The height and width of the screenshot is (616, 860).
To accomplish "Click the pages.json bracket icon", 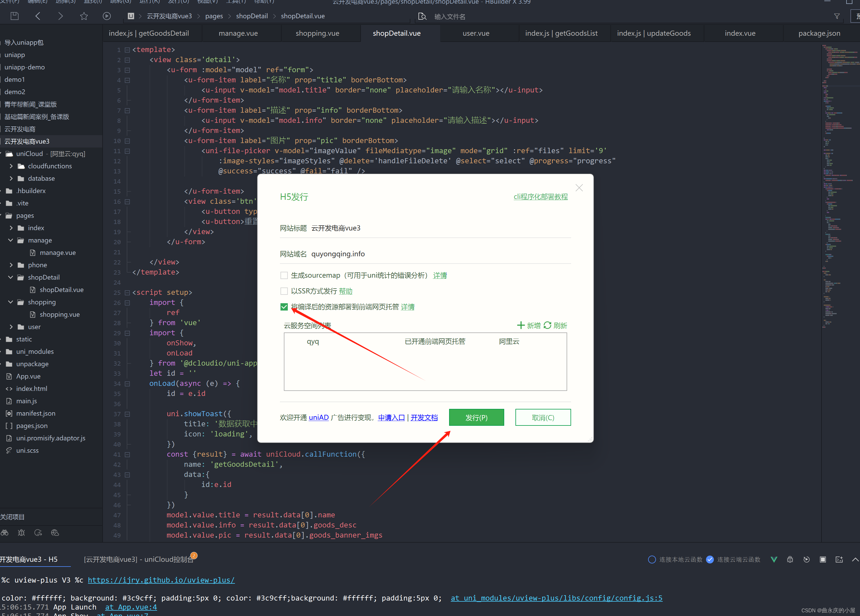I will pyautogui.click(x=9, y=426).
